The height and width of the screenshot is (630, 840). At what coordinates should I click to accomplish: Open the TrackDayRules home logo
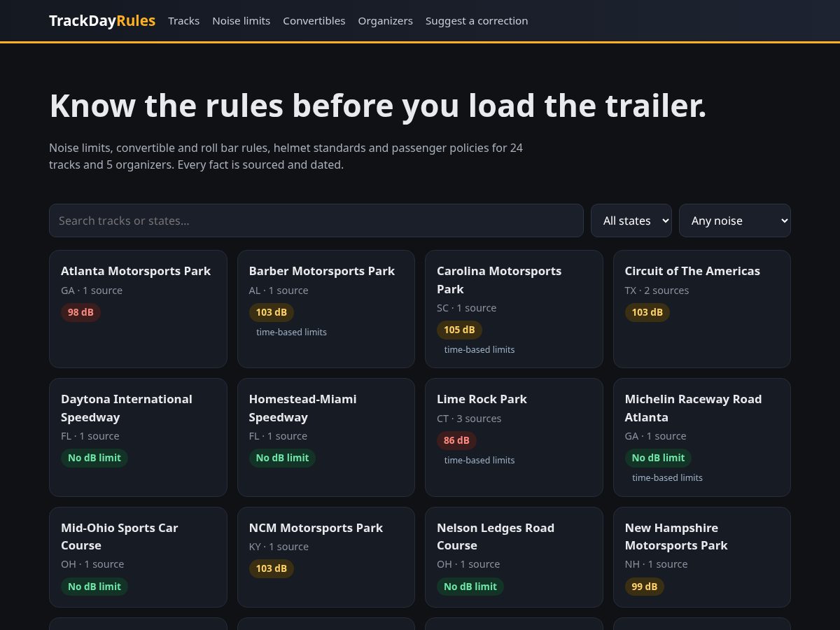tap(102, 21)
